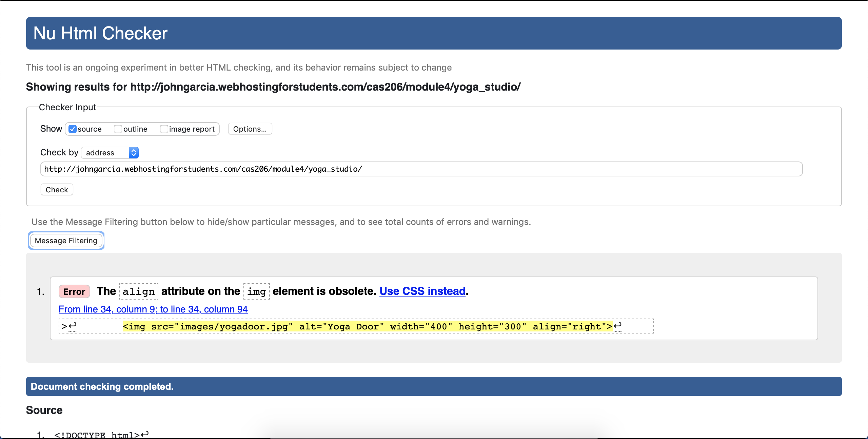868x439 pixels.
Task: Enable the image report checkbox
Action: (164, 129)
